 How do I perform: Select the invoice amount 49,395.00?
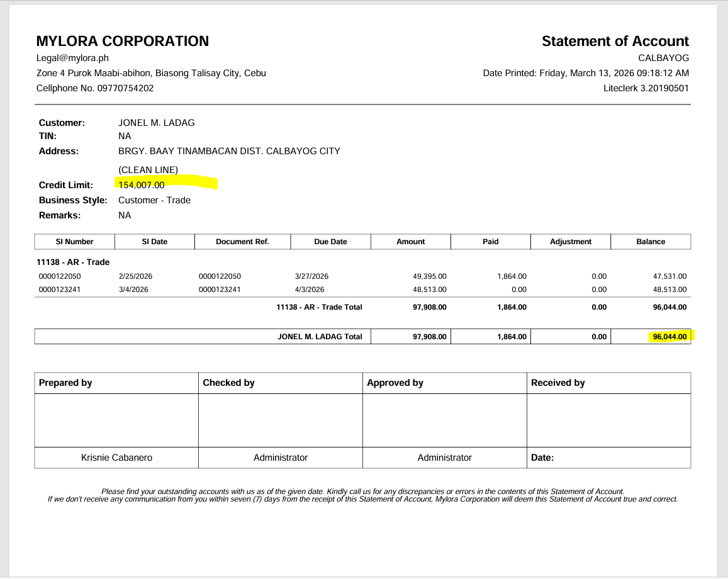click(430, 276)
